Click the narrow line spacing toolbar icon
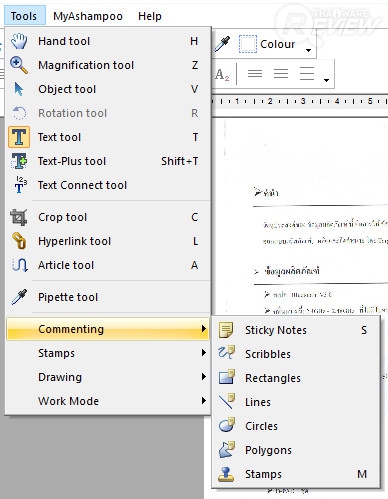 (255, 73)
